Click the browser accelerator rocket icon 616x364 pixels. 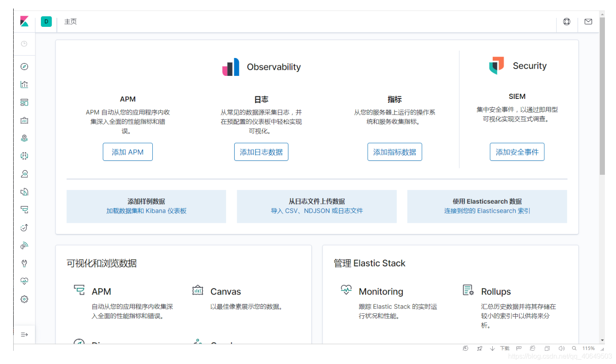(x=479, y=348)
